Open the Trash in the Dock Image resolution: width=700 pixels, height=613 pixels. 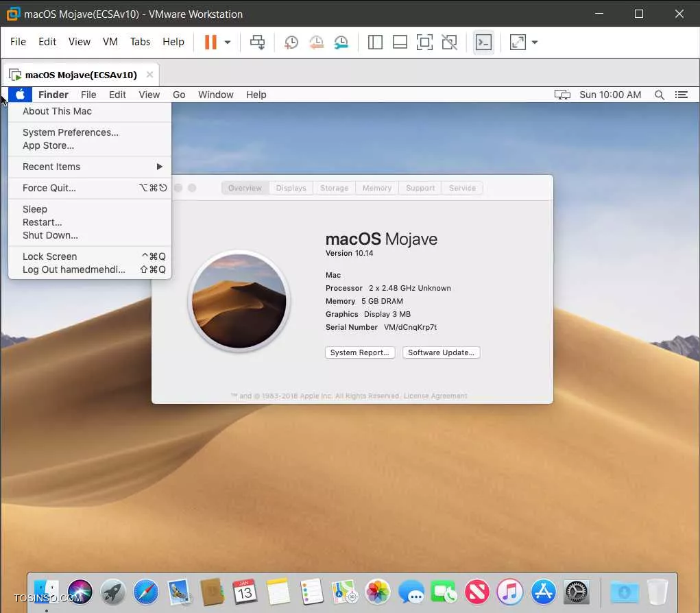pyautogui.click(x=657, y=592)
